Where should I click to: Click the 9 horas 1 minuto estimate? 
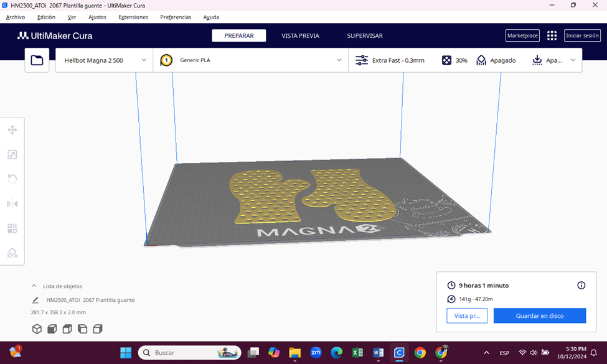484,286
